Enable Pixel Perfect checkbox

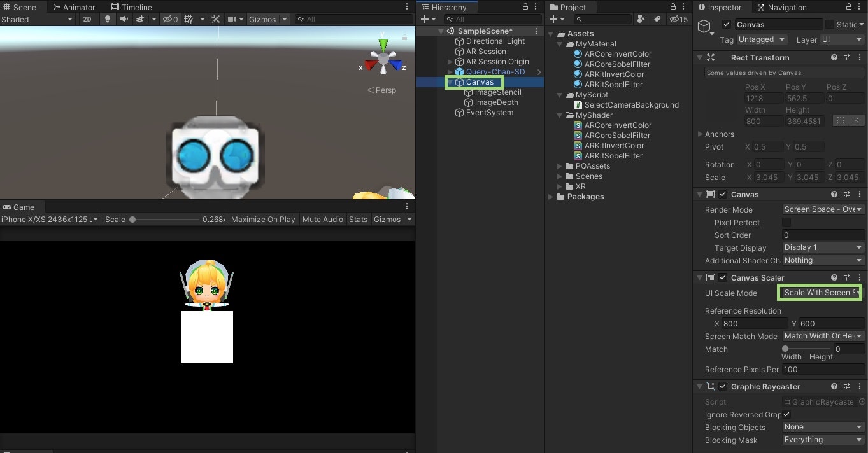tap(786, 222)
